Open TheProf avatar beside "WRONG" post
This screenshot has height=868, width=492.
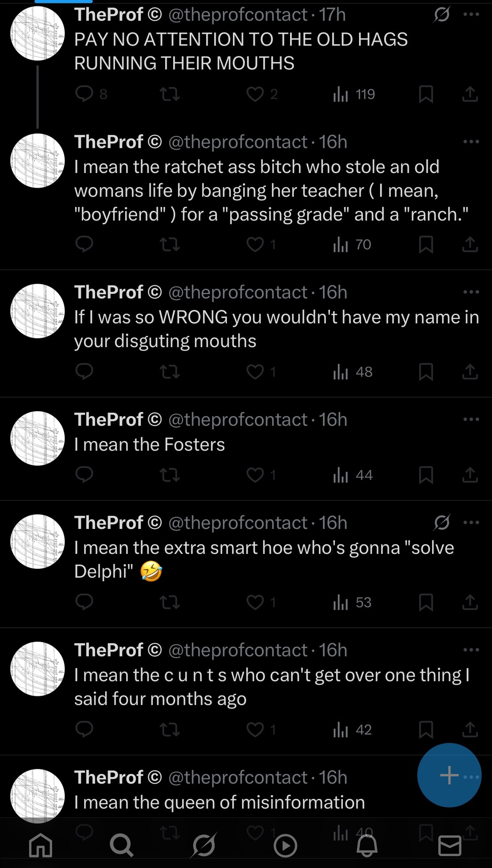tap(38, 311)
